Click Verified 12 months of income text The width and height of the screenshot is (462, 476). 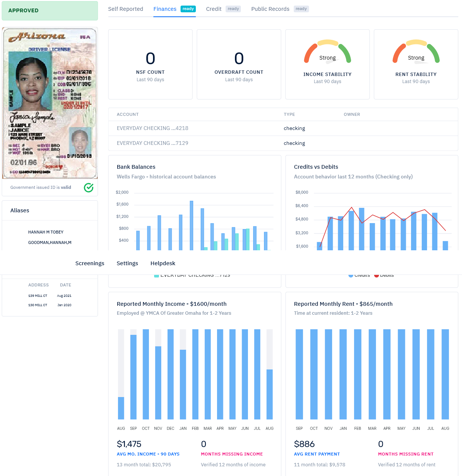click(233, 465)
